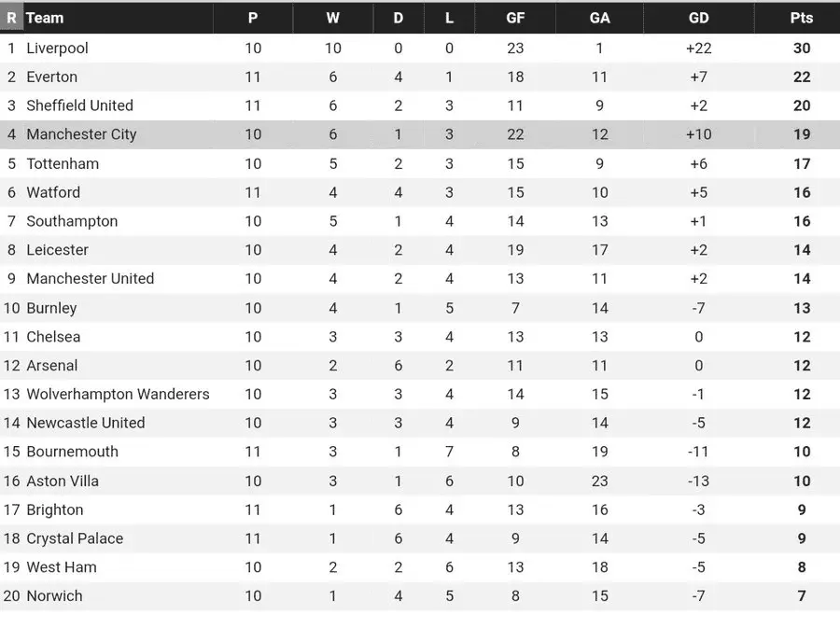This screenshot has width=840, height=642.
Task: Select Sheffield United in the table
Action: pyautogui.click(x=79, y=105)
